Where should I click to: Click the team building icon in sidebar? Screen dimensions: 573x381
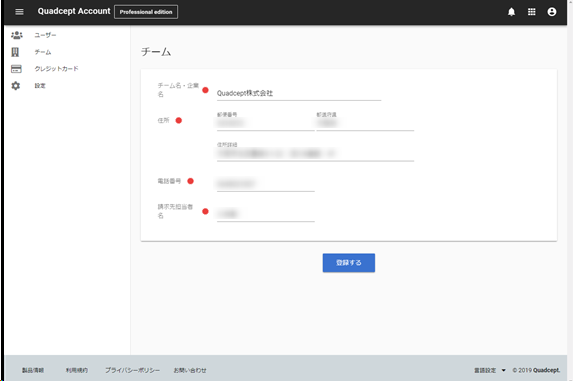point(15,52)
